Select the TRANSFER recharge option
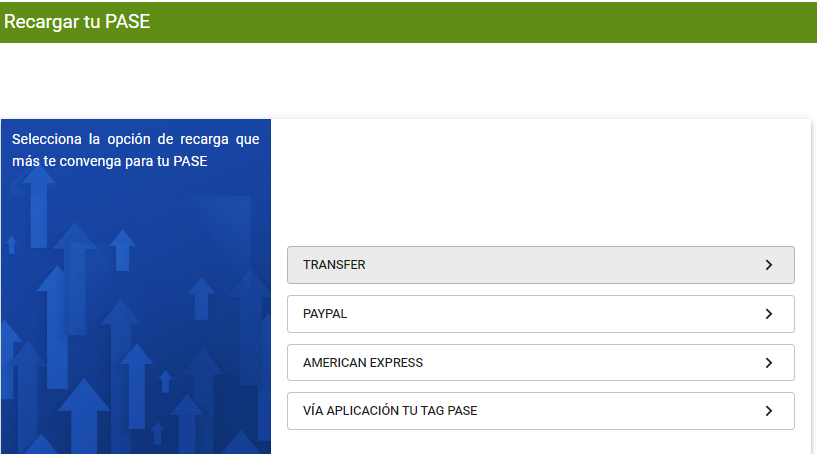This screenshot has width=817, height=454. 540,265
